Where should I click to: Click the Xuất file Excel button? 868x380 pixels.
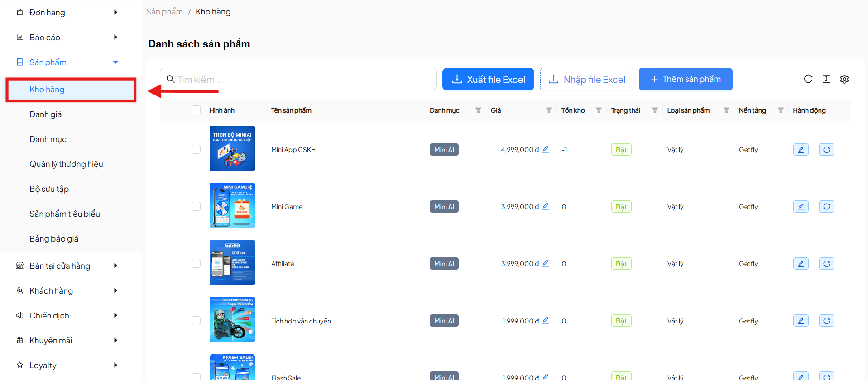(488, 79)
